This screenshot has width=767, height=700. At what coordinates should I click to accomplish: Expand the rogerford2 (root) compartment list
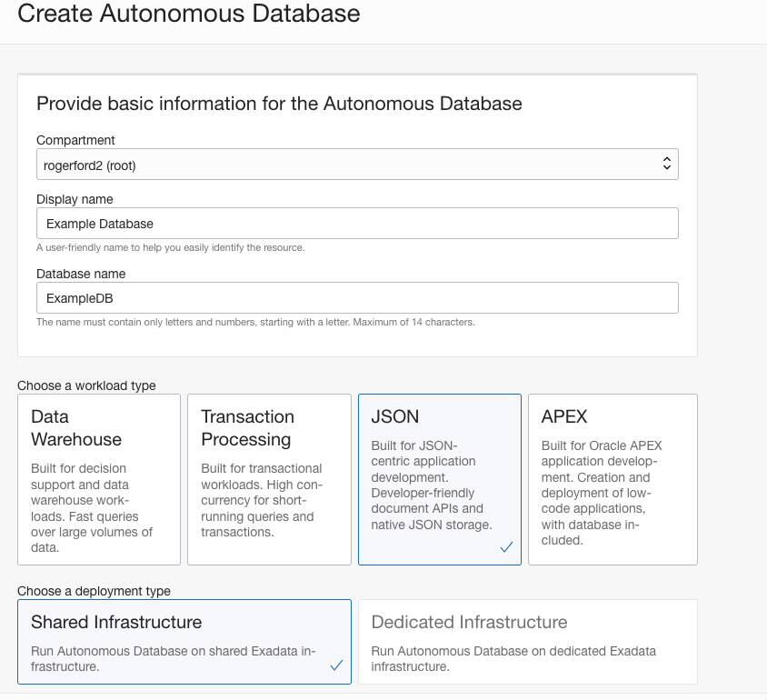pyautogui.click(x=356, y=164)
